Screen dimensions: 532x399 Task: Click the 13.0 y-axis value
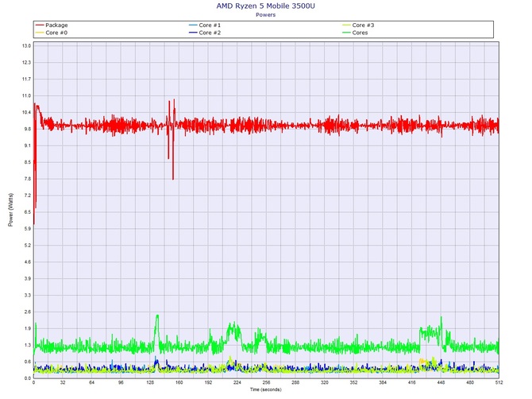[27, 46]
